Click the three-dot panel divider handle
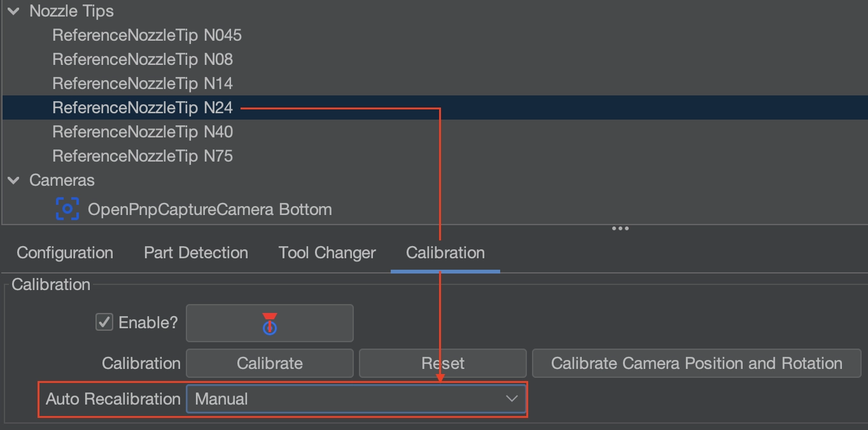This screenshot has width=868, height=430. (620, 228)
